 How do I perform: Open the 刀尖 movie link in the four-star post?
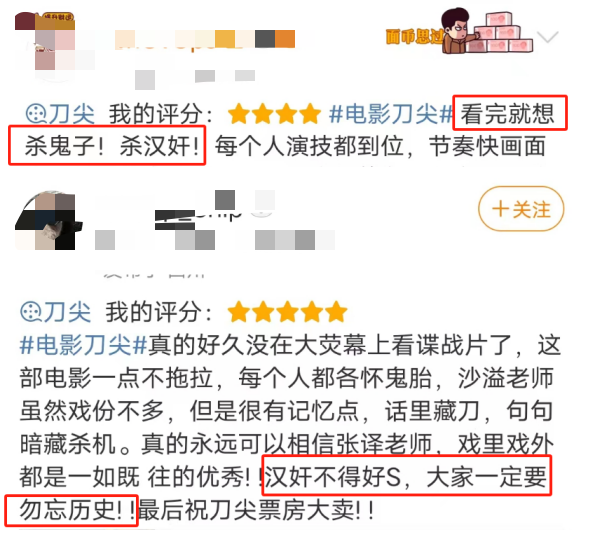click(x=72, y=114)
